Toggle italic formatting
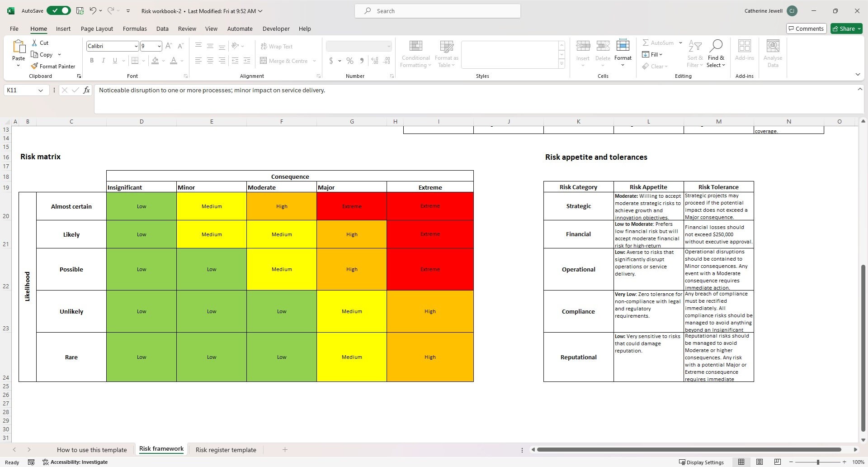Screen dimensions: 868x467 tap(103, 60)
